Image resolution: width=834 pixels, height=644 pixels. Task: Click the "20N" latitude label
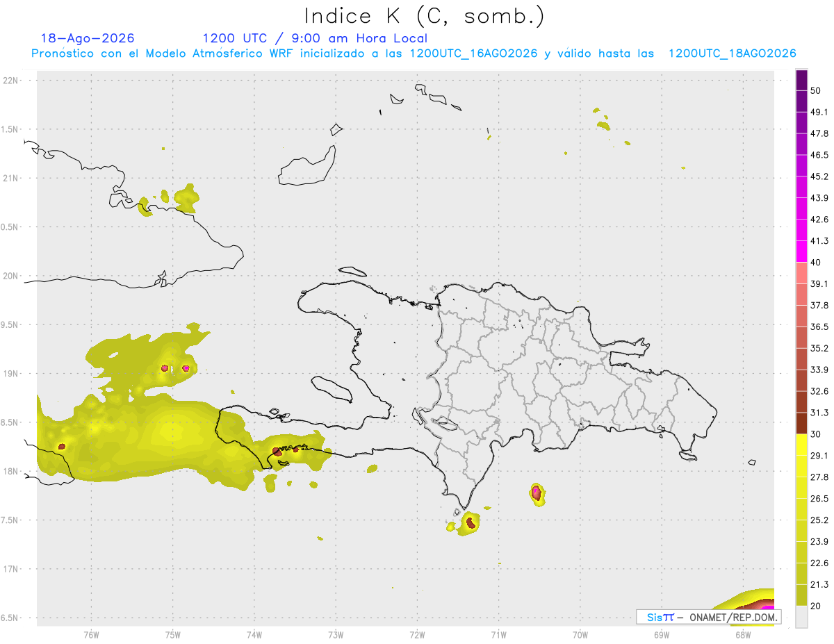[11, 276]
